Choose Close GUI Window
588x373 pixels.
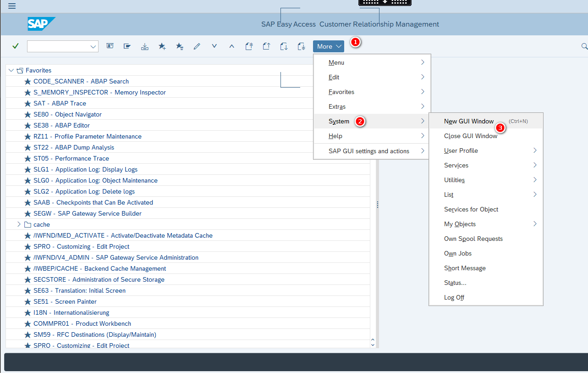(x=486, y=136)
